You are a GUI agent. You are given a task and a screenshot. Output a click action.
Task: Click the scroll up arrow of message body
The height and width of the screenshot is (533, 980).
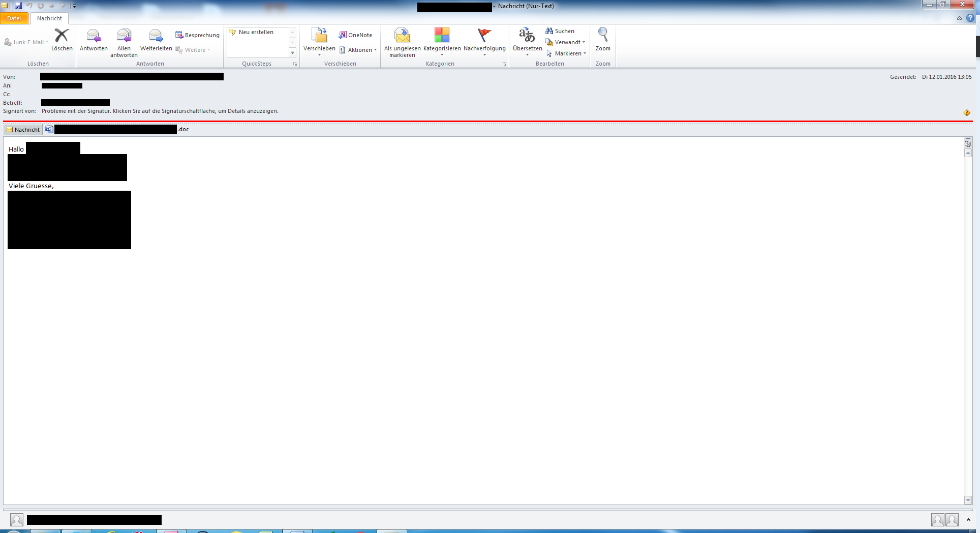pyautogui.click(x=968, y=153)
